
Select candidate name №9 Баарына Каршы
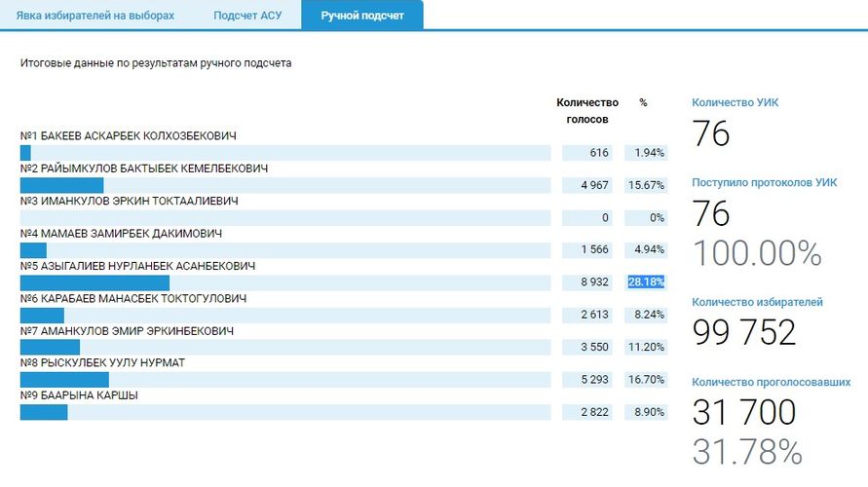tap(79, 395)
